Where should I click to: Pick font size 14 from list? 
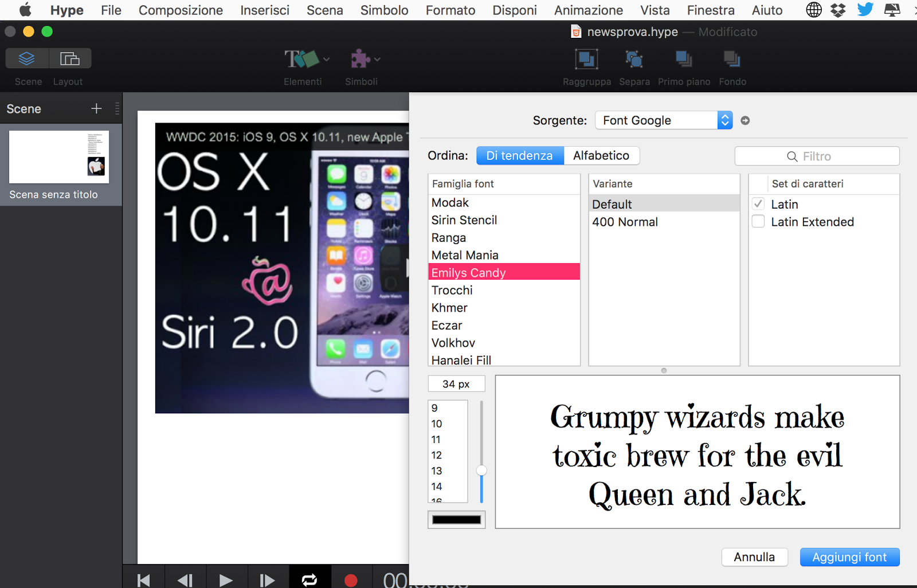448,487
